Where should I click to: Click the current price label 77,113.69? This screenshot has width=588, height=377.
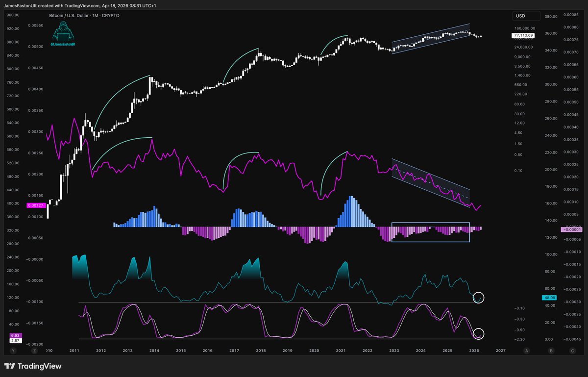click(523, 36)
